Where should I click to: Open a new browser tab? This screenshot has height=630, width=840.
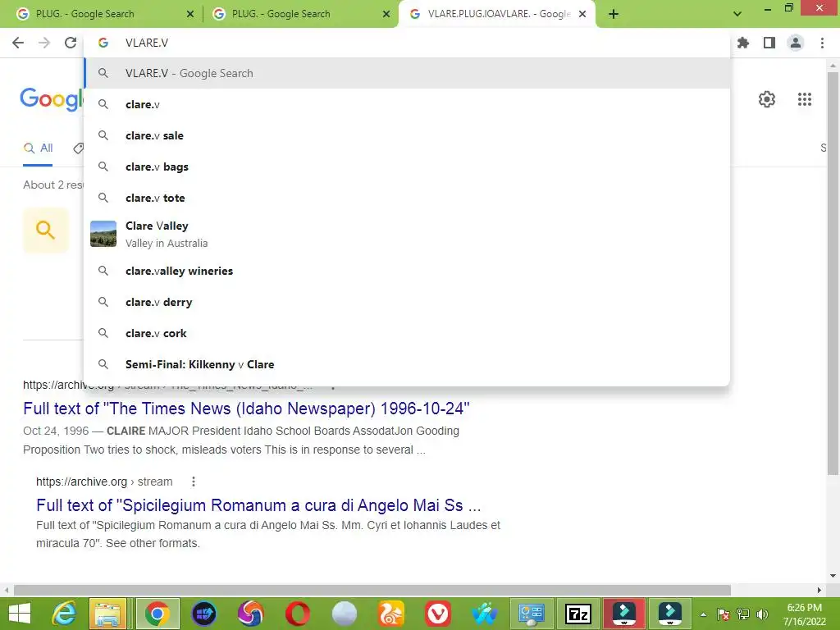[614, 14]
